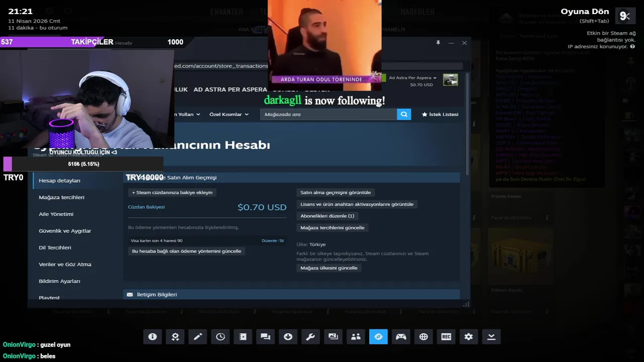Click Lisans ve ürün anahtarı aktivasyonlarını görüntüle

tap(357, 204)
